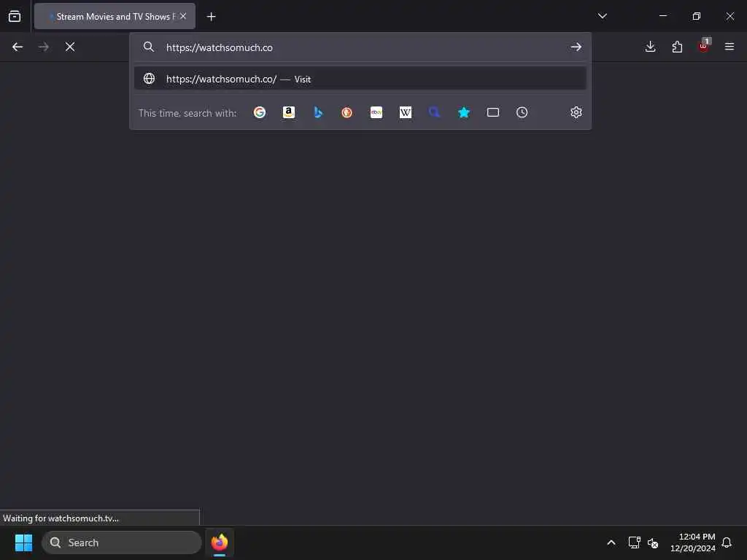Select the blue magnifier search engine
Viewport: 747px width, 560px height.
coord(435,112)
